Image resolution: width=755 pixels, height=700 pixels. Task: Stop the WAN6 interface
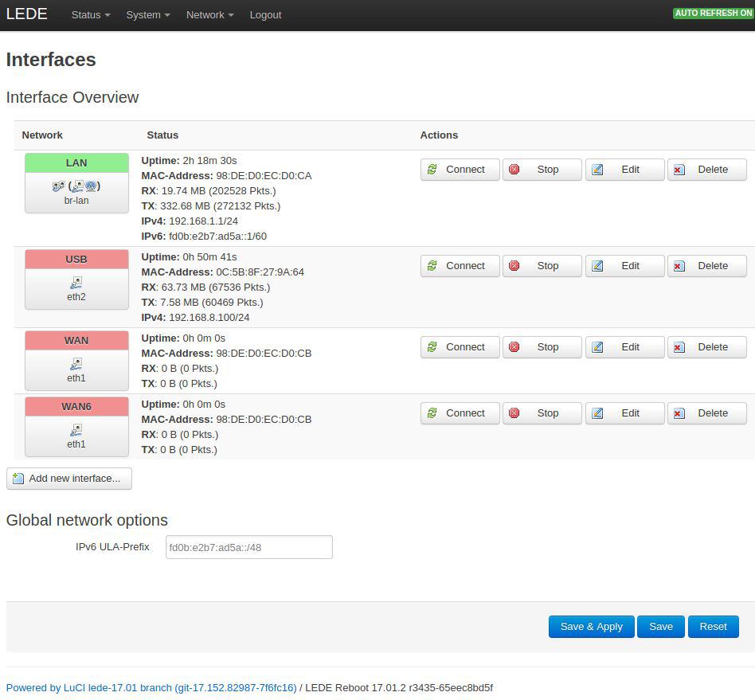(542, 413)
